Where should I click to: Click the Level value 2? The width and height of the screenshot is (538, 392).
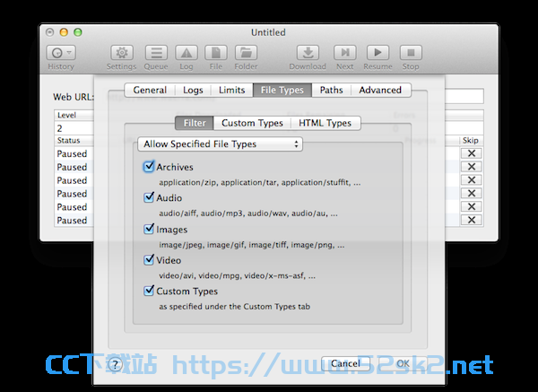[60, 128]
